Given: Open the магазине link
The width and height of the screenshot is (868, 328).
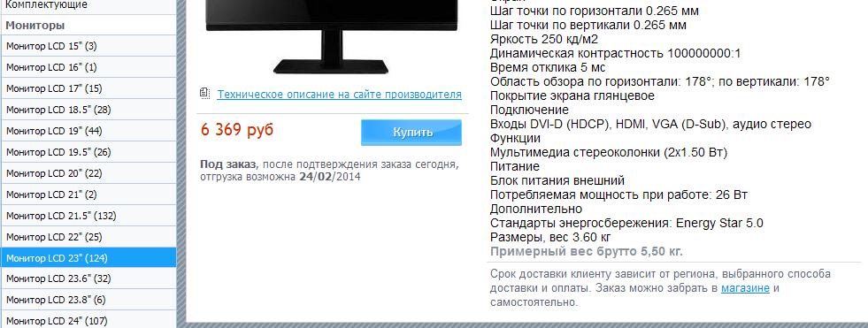Looking at the screenshot, I should click(x=745, y=288).
